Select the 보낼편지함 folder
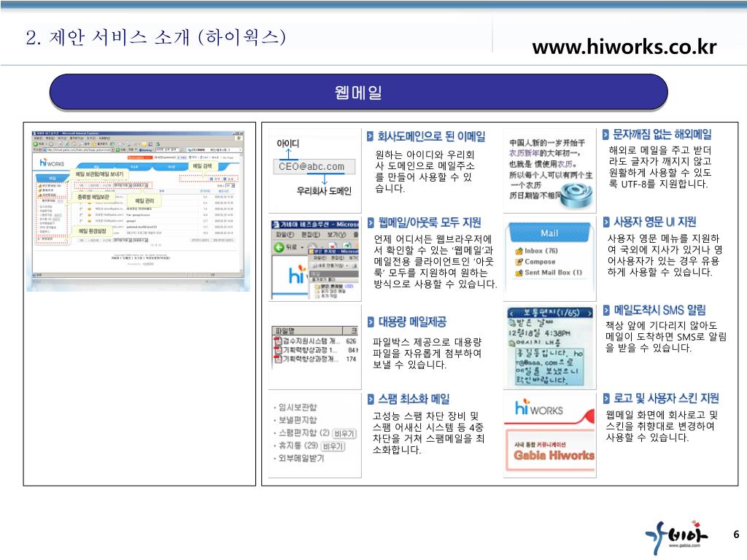The height and width of the screenshot is (560, 747). 298,420
